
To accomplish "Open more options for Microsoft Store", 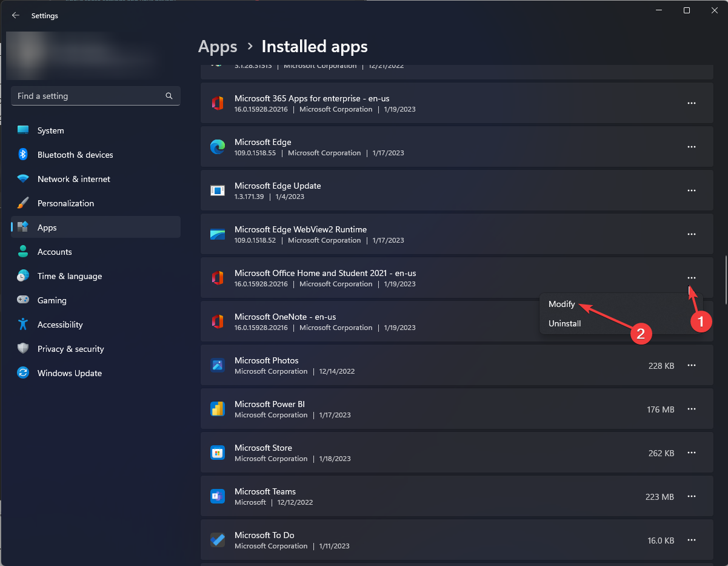I will (691, 453).
